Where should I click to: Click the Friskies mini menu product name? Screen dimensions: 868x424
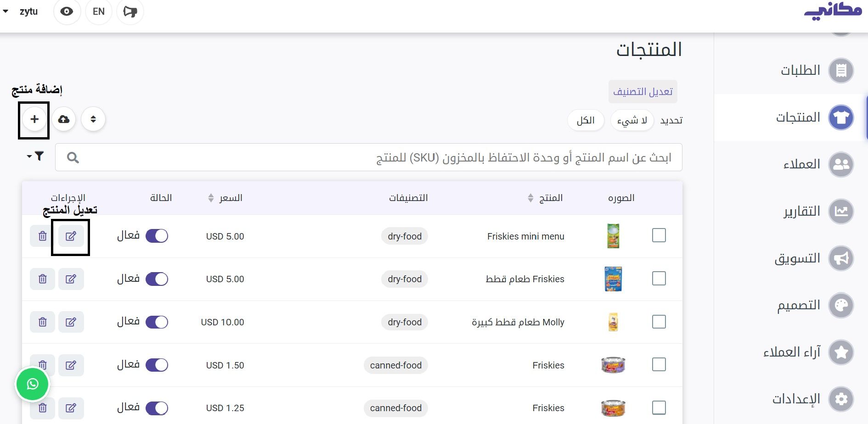pyautogui.click(x=526, y=236)
